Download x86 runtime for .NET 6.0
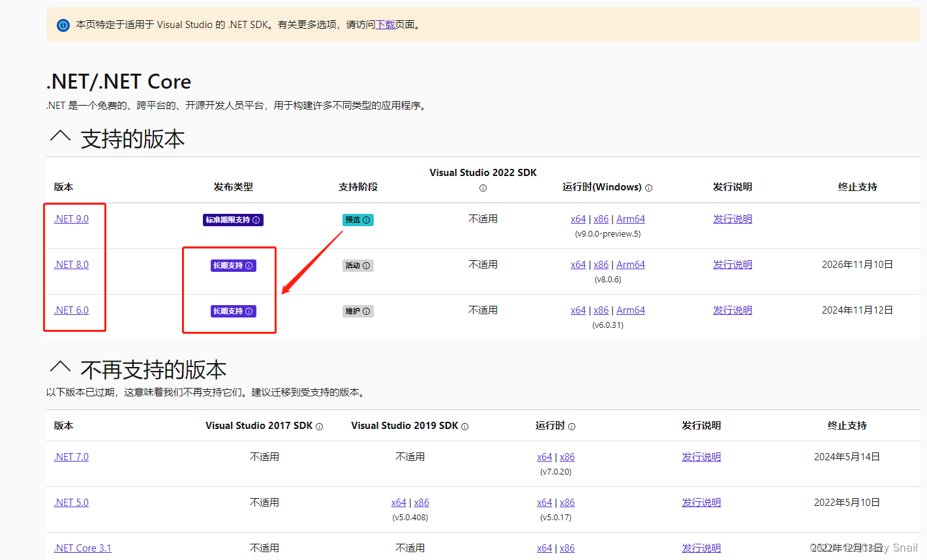The image size is (927, 560). click(x=601, y=310)
